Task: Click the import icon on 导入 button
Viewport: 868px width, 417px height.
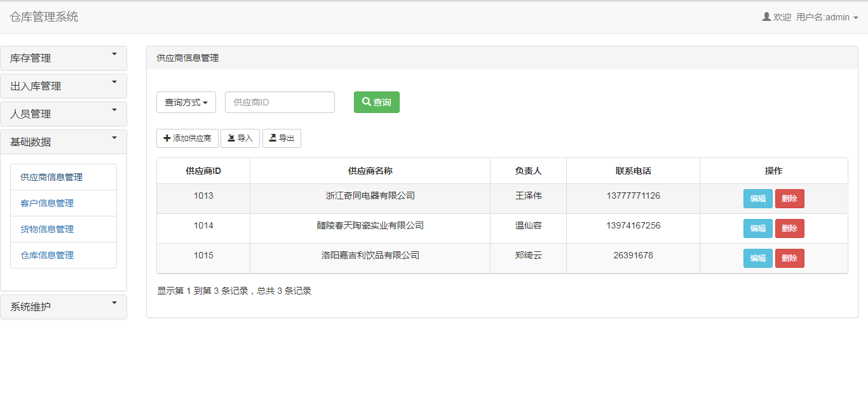Action: point(231,138)
